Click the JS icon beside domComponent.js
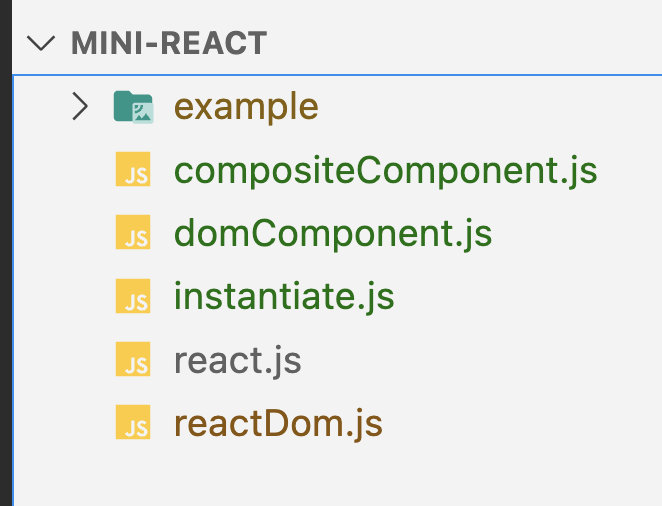The height and width of the screenshot is (506, 662). (x=133, y=234)
